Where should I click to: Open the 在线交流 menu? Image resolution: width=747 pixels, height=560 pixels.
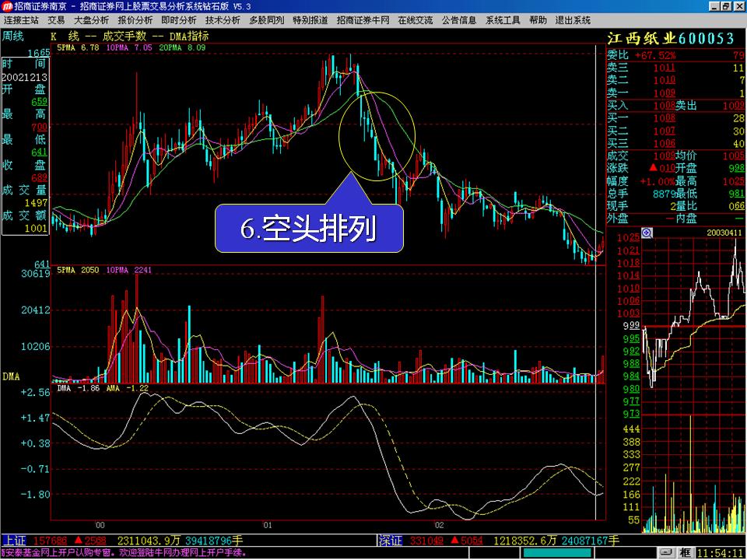[416, 20]
